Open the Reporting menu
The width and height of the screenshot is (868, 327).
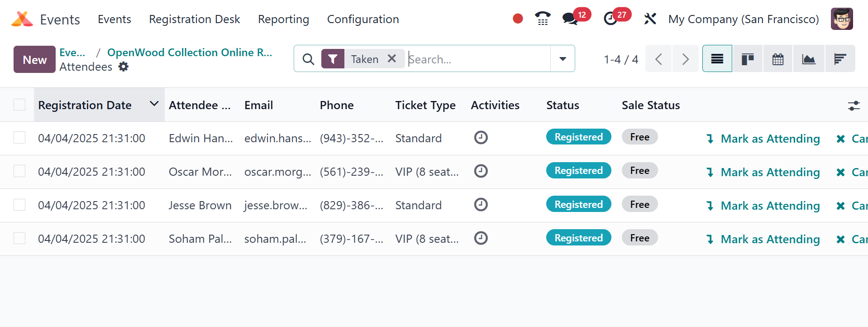[283, 19]
